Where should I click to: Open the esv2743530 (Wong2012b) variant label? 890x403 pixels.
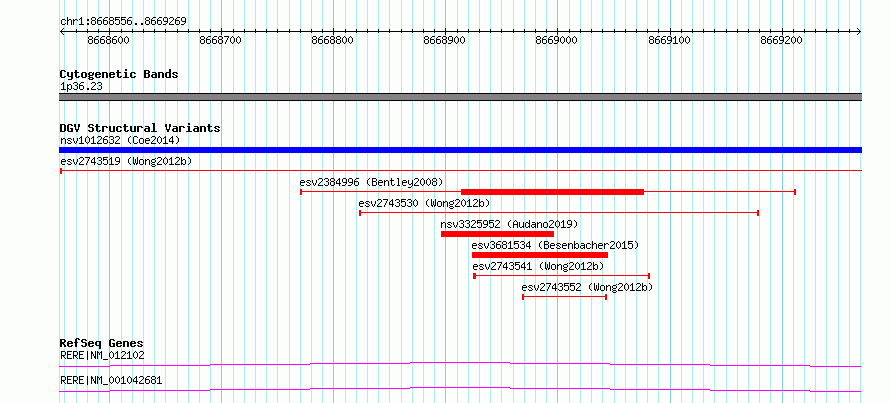(x=424, y=203)
